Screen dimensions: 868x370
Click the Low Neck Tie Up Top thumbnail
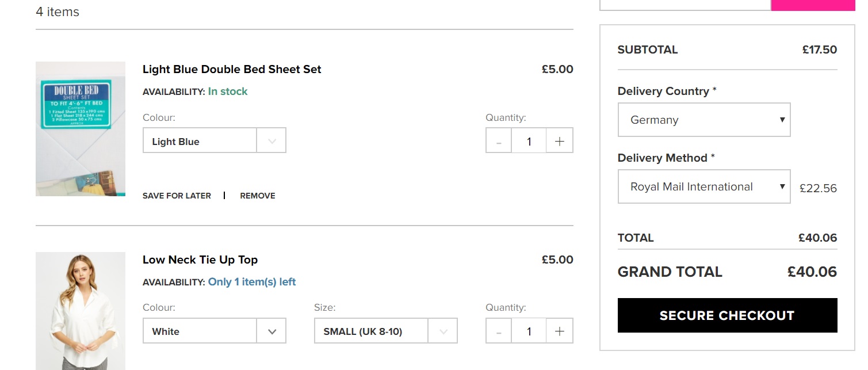pos(81,311)
